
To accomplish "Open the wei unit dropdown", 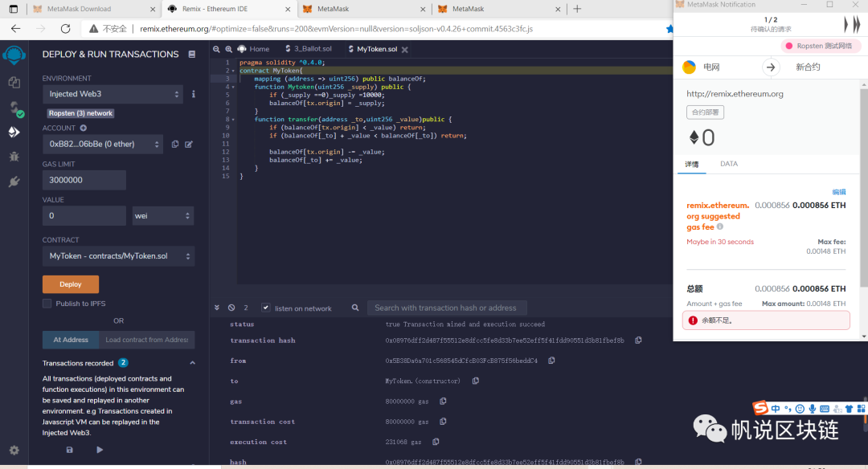I will tap(162, 216).
